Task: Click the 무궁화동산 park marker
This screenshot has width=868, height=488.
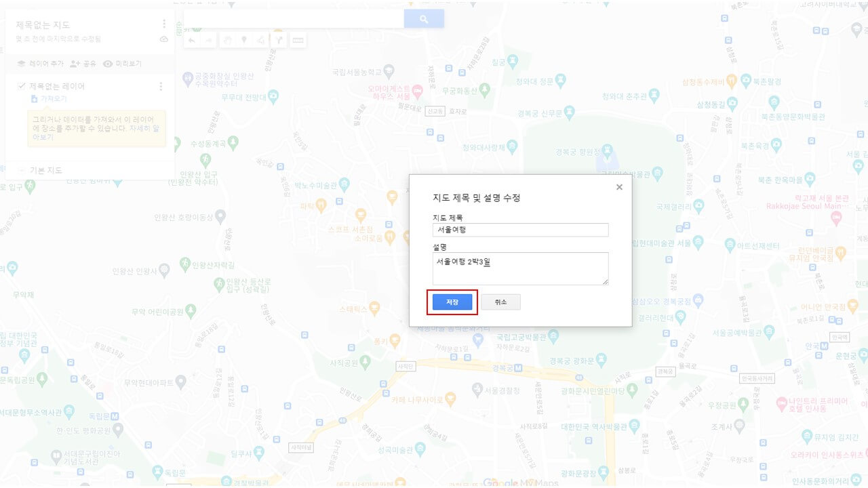Action: point(484,89)
